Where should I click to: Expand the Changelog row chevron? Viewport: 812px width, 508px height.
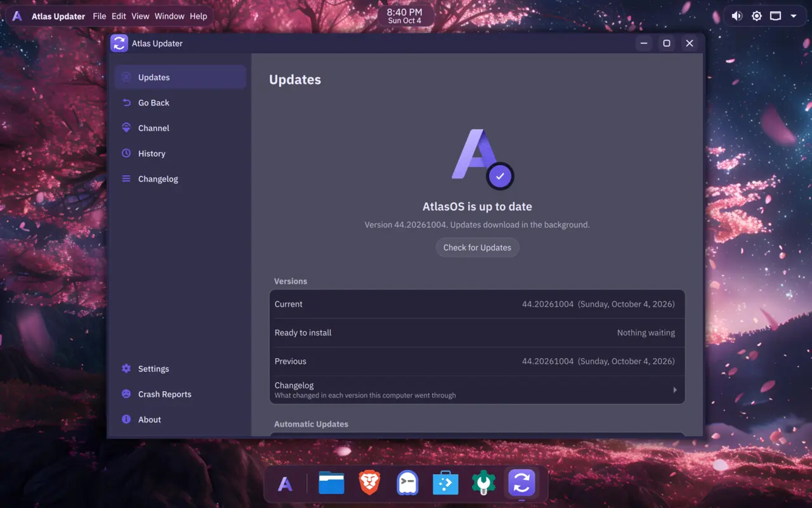coord(675,390)
